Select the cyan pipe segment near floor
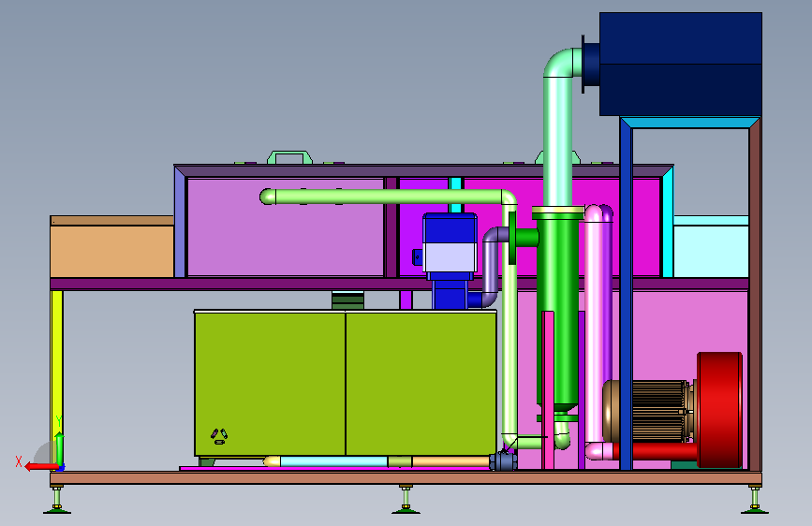Viewport: 812px width, 526px height. tap(333, 461)
